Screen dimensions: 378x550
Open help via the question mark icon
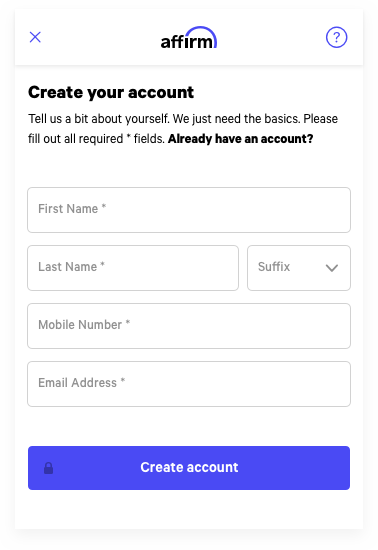[336, 37]
